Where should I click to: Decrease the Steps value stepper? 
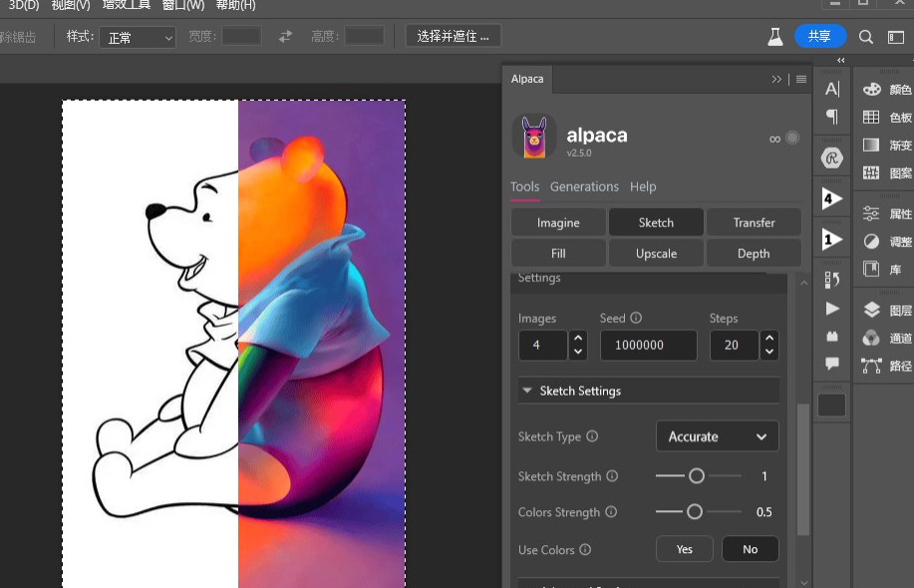tap(769, 352)
